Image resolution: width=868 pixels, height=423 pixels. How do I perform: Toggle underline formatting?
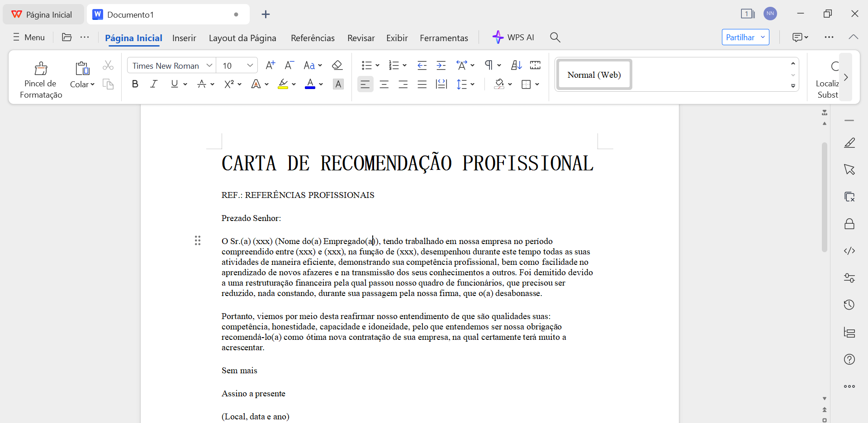175,84
